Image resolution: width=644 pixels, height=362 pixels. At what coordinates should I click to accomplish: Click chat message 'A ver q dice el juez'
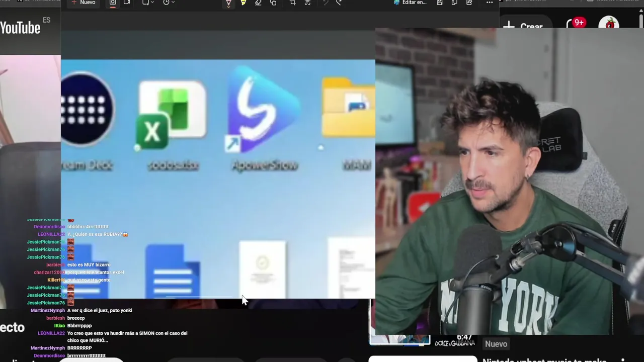point(100,310)
